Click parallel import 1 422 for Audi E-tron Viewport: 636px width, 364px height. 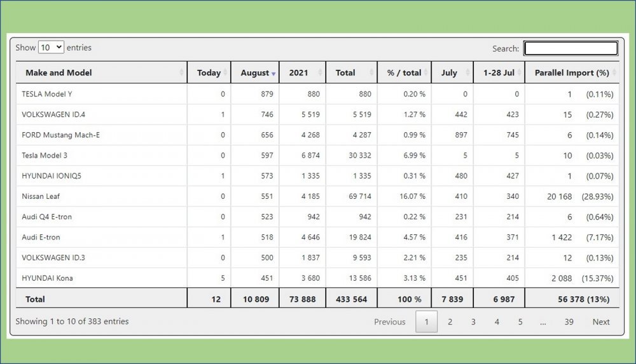tap(562, 238)
